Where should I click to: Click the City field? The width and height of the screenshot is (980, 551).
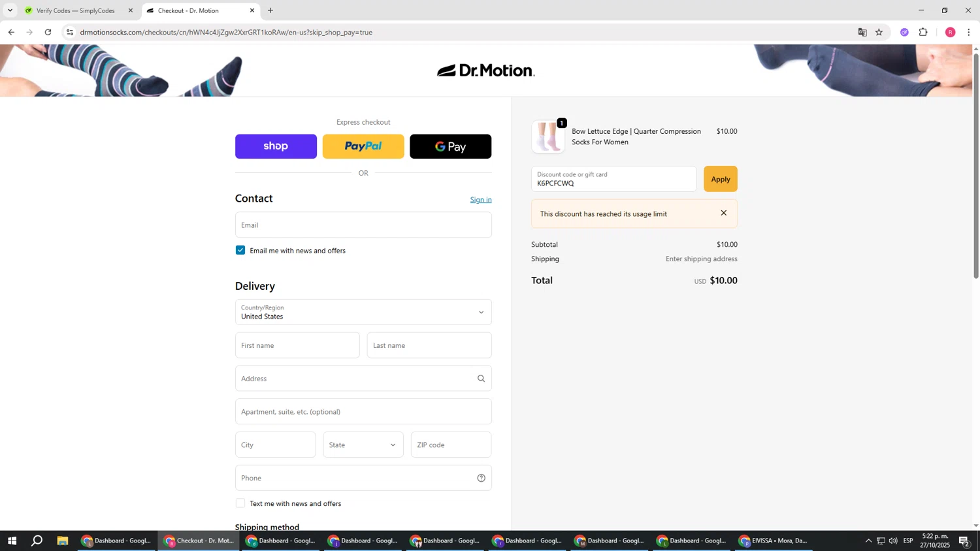276,445
